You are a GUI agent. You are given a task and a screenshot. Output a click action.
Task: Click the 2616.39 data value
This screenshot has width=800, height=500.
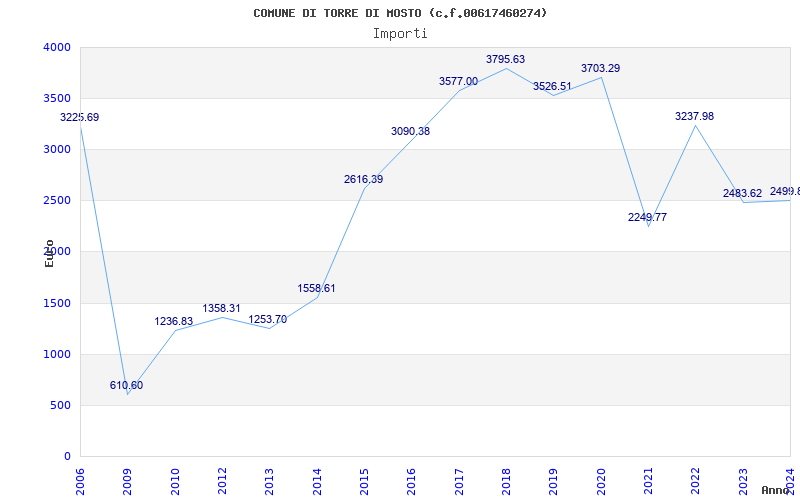pyautogui.click(x=363, y=180)
